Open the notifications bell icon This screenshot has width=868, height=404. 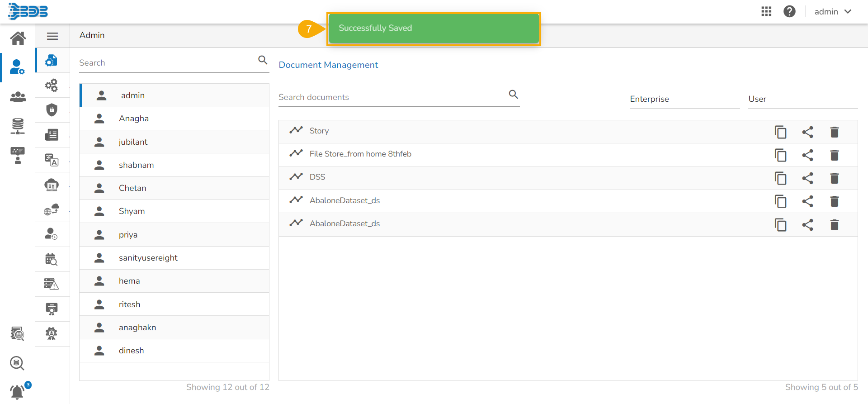(x=17, y=391)
